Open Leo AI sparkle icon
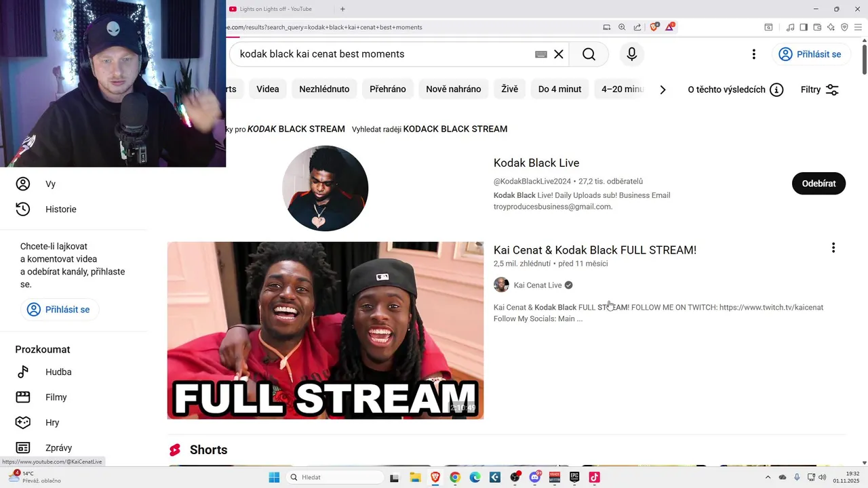868x488 pixels. tap(831, 27)
